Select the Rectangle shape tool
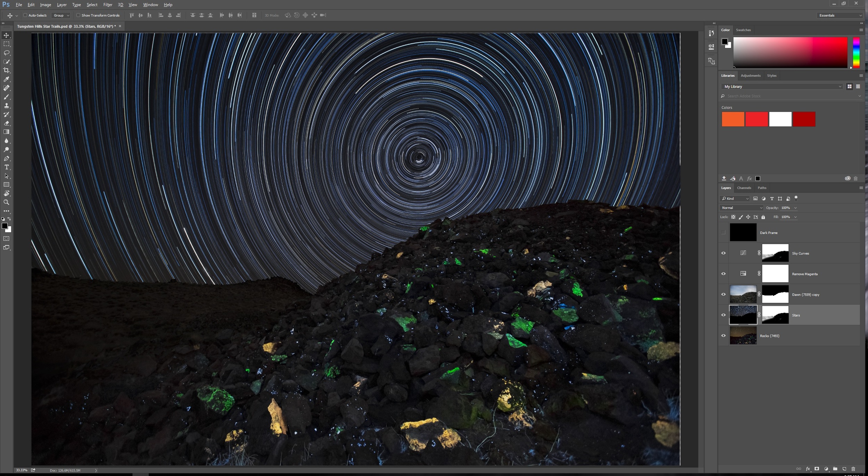The width and height of the screenshot is (868, 476). 7,185
